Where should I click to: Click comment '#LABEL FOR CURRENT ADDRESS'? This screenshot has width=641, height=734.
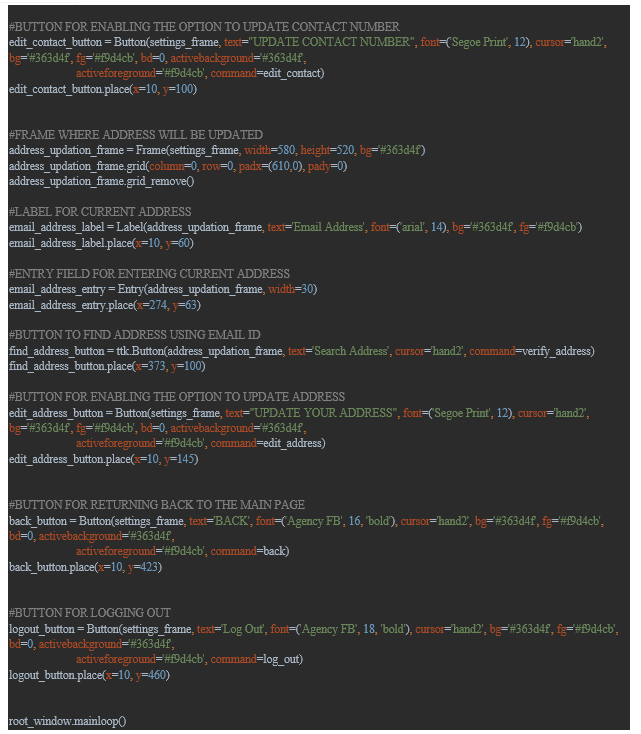pos(100,212)
